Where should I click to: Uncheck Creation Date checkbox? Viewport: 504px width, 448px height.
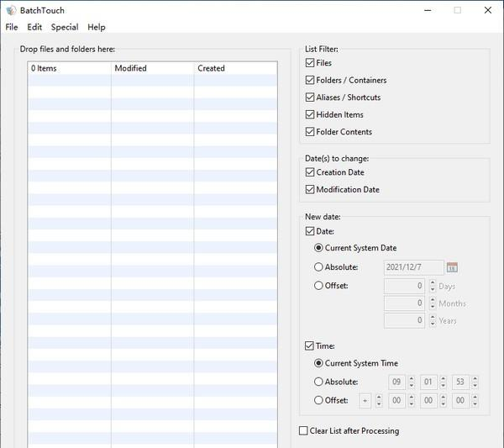tap(310, 172)
